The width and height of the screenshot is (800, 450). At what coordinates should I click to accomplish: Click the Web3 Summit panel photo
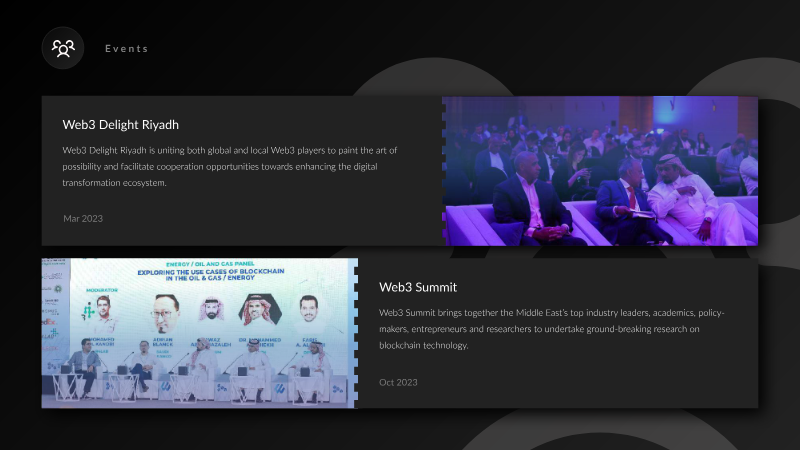point(199,333)
